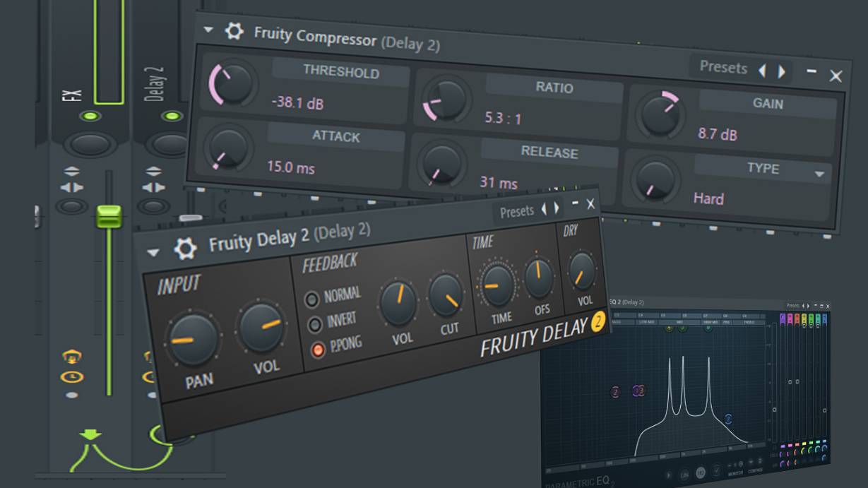
Task: Click the Delay 2 track polarity flip arrows
Action: [153, 171]
